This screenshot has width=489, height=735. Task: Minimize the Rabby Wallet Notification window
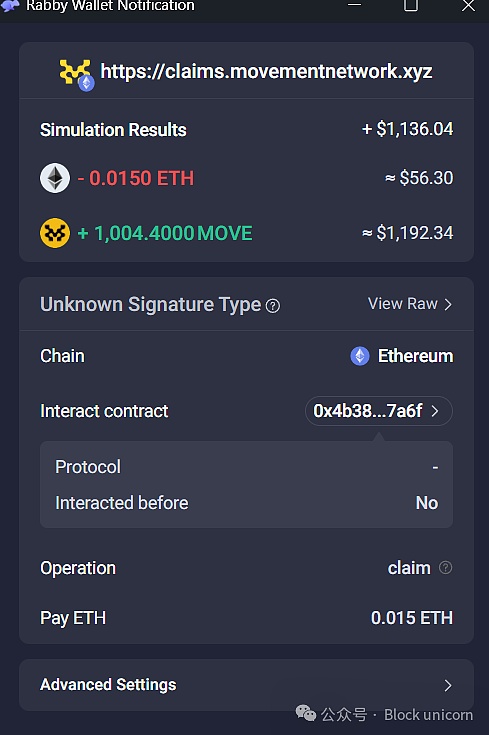(x=354, y=5)
